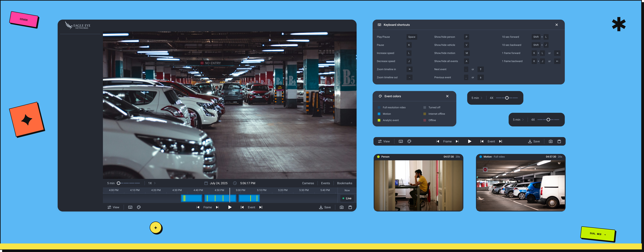Click Offline red color swatch

coord(424,120)
